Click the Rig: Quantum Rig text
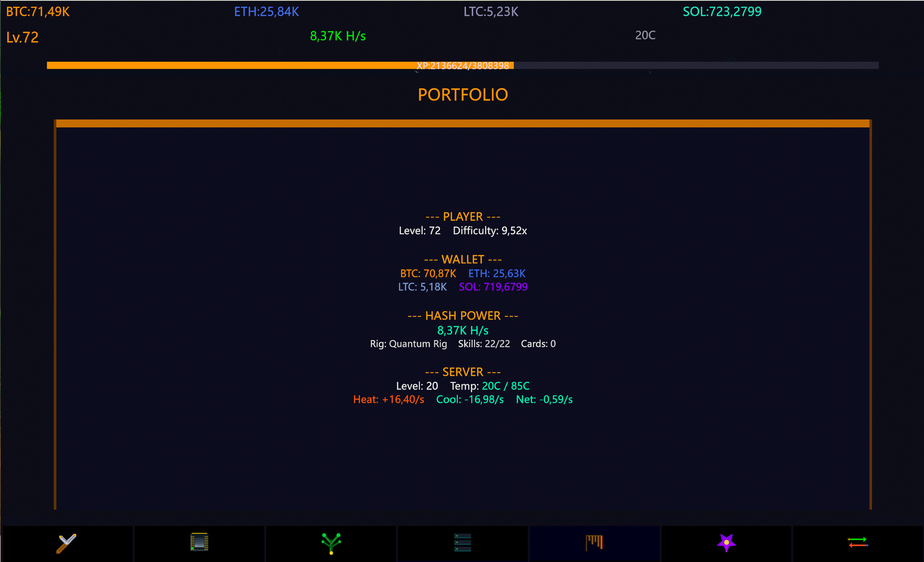 408,344
